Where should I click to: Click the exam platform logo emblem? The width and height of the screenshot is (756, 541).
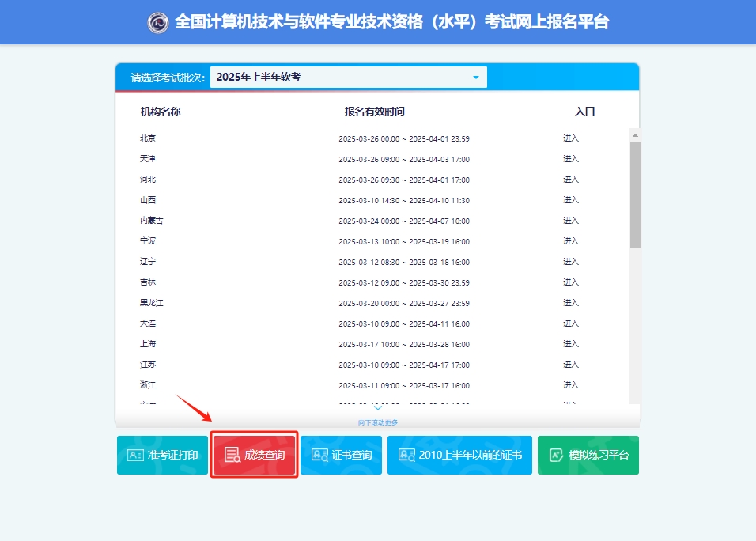coord(157,23)
